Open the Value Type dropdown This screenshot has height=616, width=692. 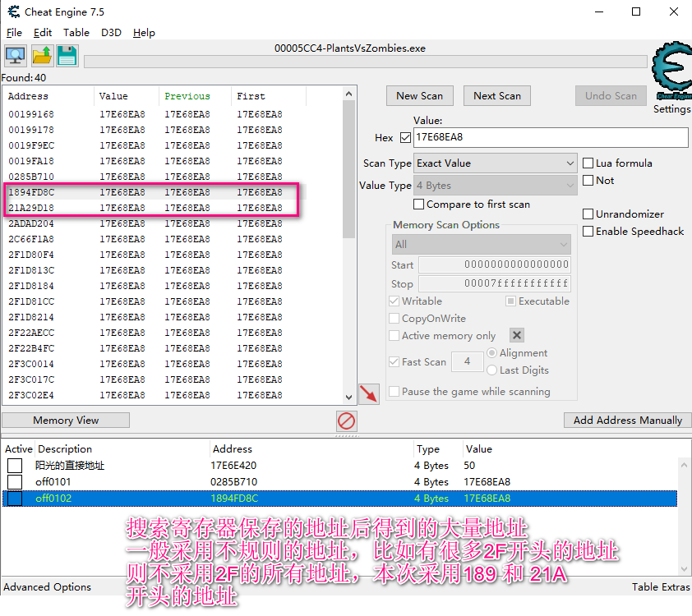[496, 186]
